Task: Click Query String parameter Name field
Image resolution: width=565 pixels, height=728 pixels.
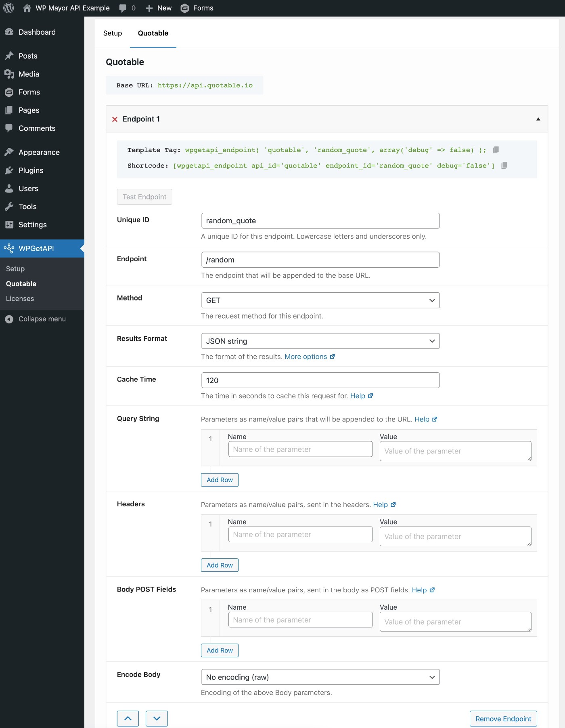Action: click(x=300, y=449)
